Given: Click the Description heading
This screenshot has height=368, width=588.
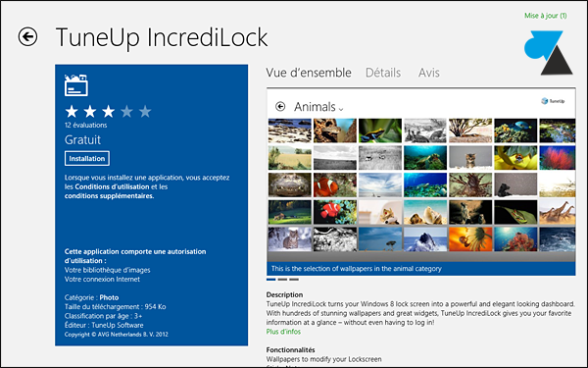Looking at the screenshot, I should pos(284,294).
